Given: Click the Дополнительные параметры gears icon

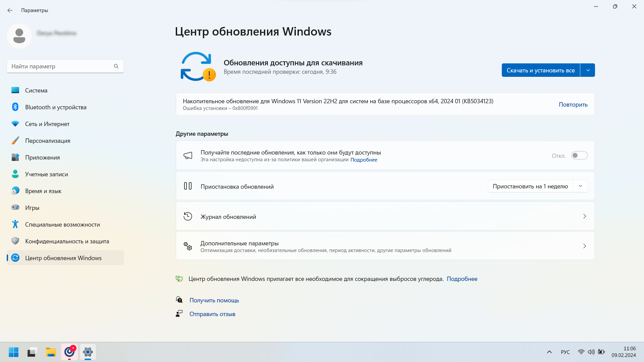Looking at the screenshot, I should pyautogui.click(x=188, y=246).
